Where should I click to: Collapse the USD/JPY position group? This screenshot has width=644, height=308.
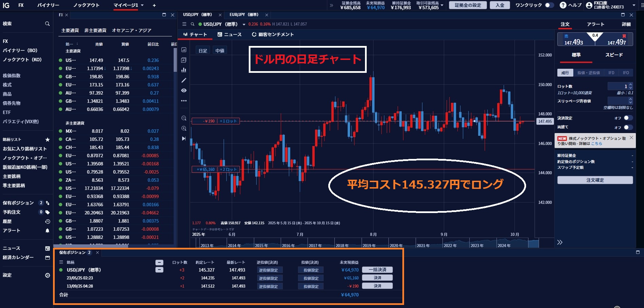[159, 270]
